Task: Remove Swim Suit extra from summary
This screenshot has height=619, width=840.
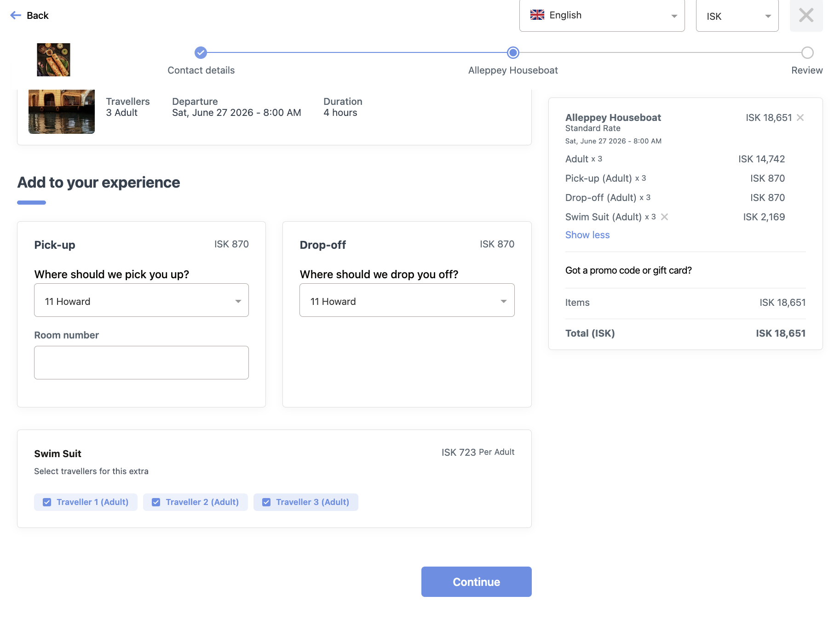Action: click(664, 217)
